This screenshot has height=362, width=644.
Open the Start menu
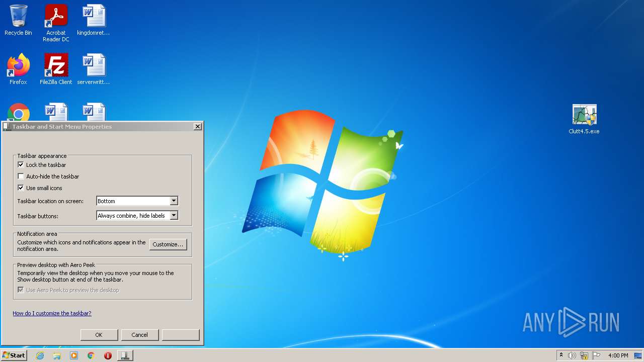coord(14,355)
